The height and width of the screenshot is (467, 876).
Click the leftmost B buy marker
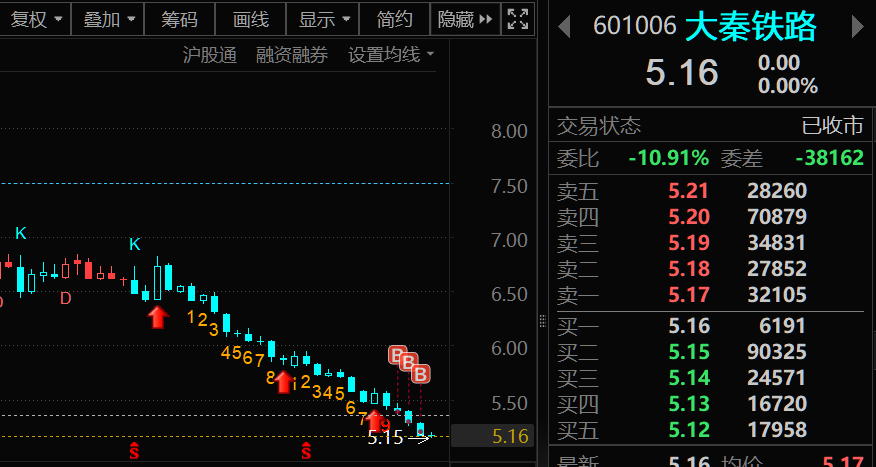pos(396,354)
